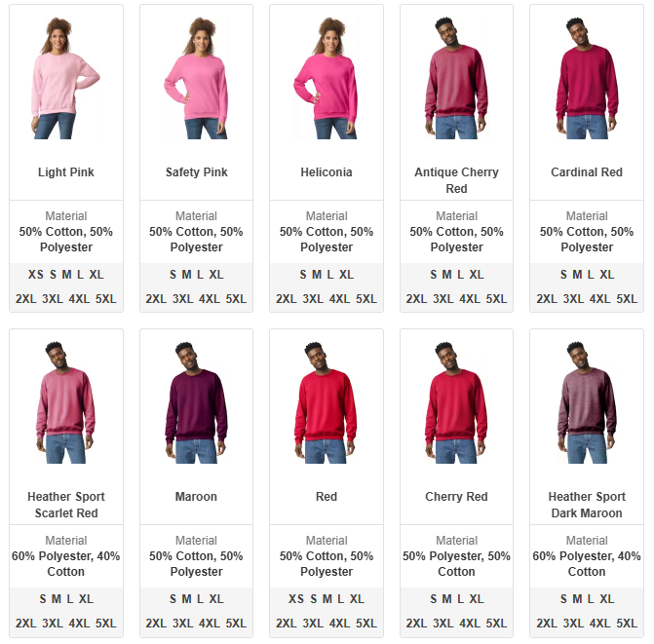
Task: Choose size L for Antique Cherry Red
Action: [x=460, y=275]
